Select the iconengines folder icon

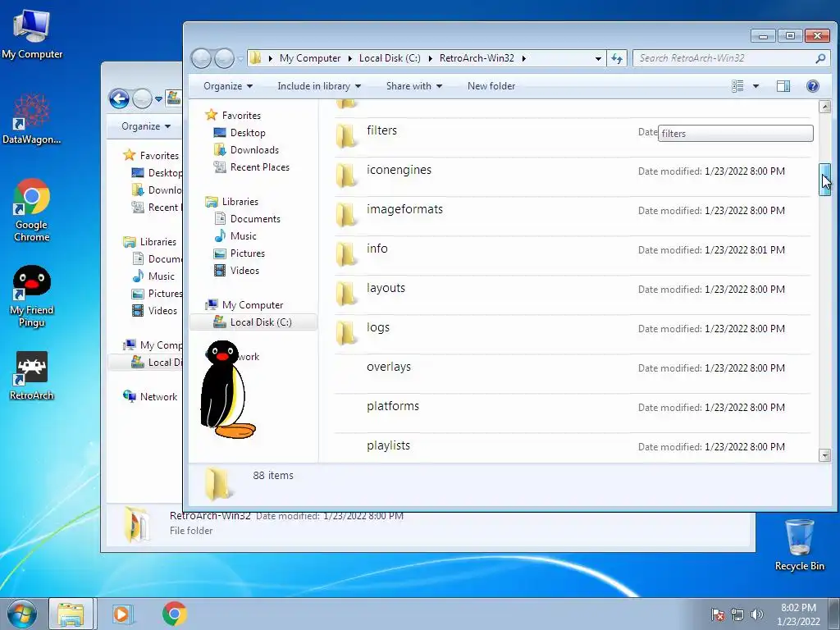click(x=346, y=176)
